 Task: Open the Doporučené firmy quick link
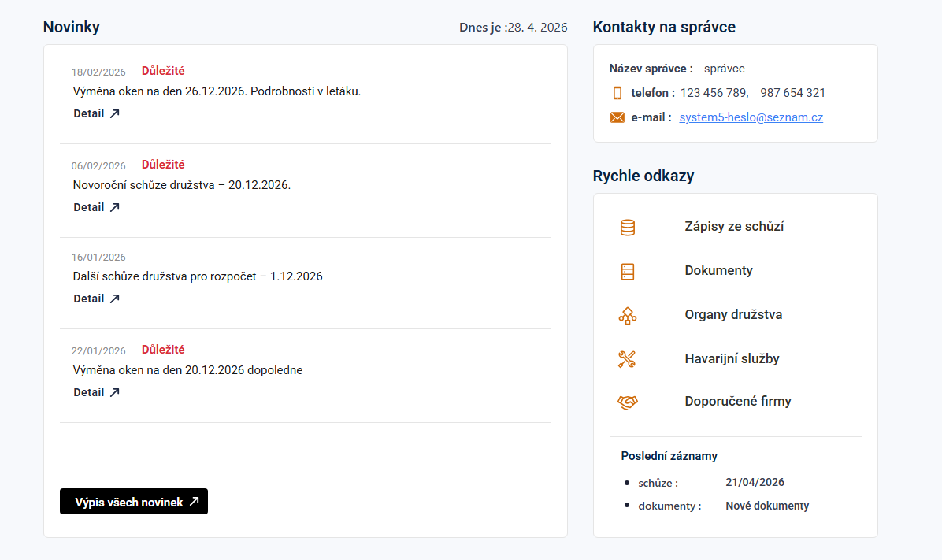pos(738,401)
